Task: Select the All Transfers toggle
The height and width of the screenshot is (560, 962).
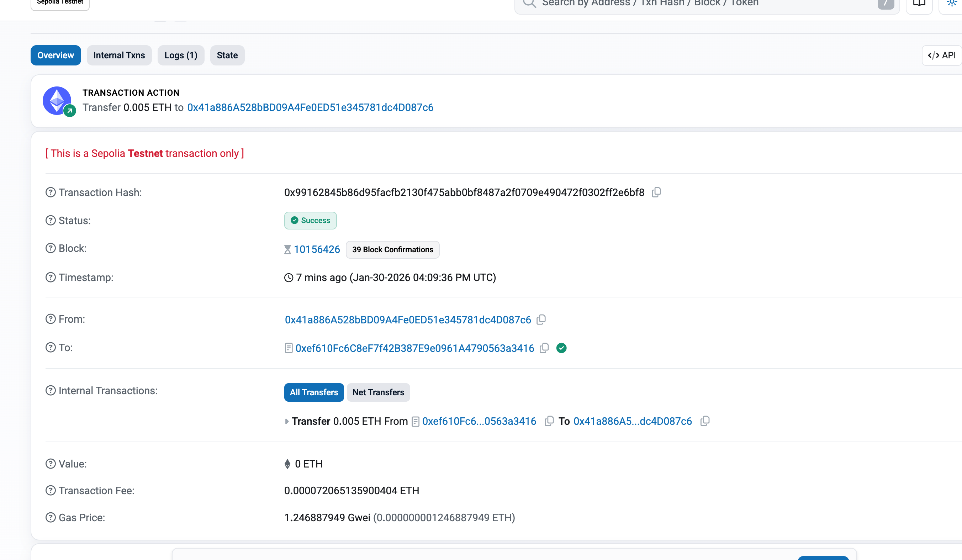Action: pos(314,392)
